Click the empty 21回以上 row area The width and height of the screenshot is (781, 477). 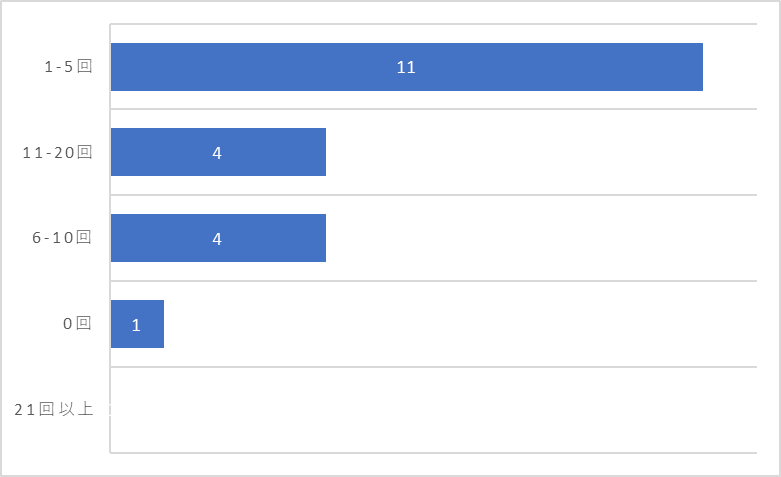click(x=433, y=410)
